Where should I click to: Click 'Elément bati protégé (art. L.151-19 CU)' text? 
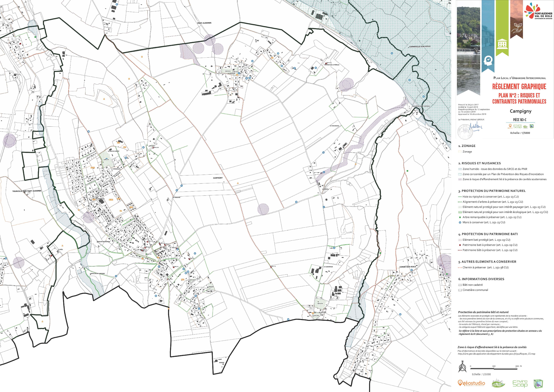(486, 240)
